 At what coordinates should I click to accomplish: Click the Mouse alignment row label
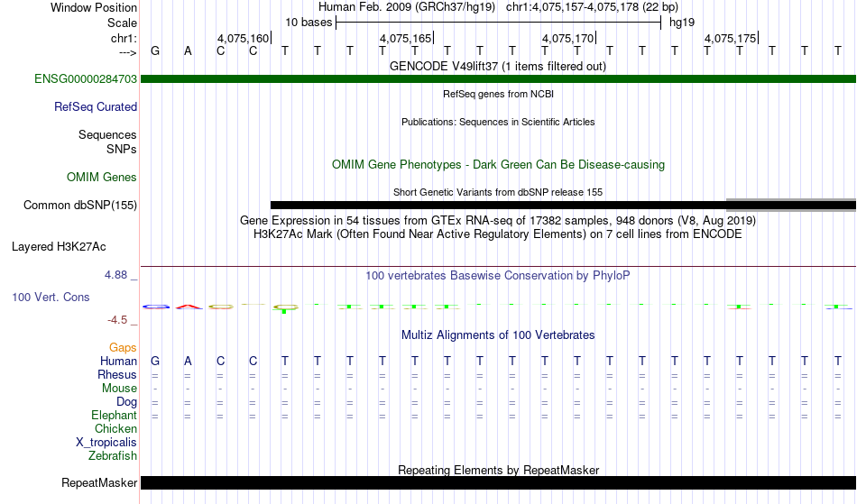click(x=119, y=389)
